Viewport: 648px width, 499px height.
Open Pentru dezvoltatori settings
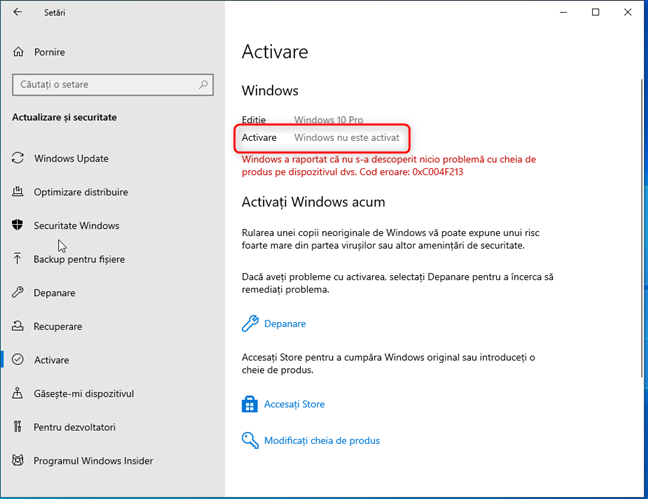click(x=74, y=427)
